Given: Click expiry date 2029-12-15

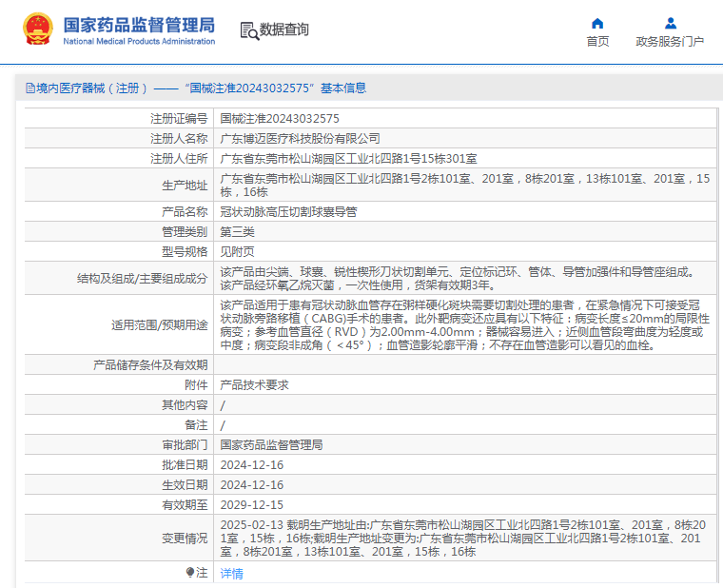Looking at the screenshot, I should (x=252, y=505).
